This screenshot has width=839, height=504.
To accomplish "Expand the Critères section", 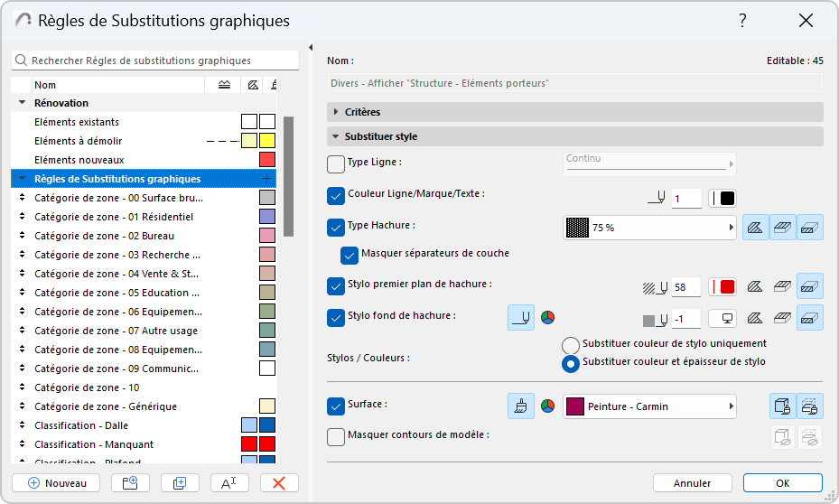I will pos(336,112).
